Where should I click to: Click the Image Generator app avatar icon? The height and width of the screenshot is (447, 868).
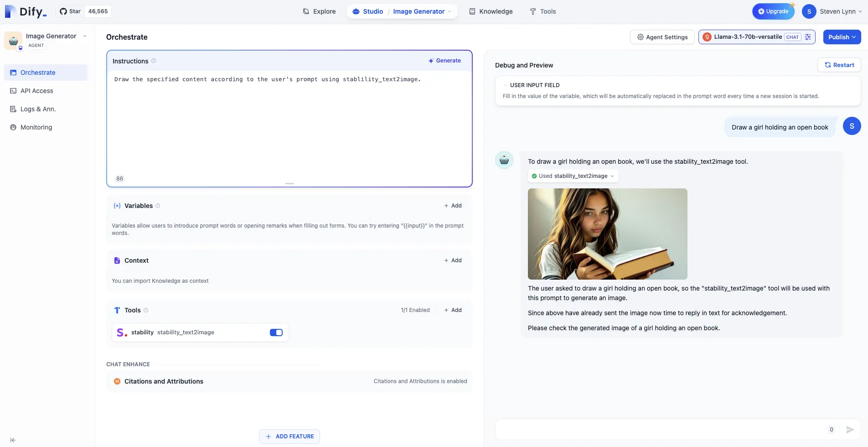[x=13, y=40]
